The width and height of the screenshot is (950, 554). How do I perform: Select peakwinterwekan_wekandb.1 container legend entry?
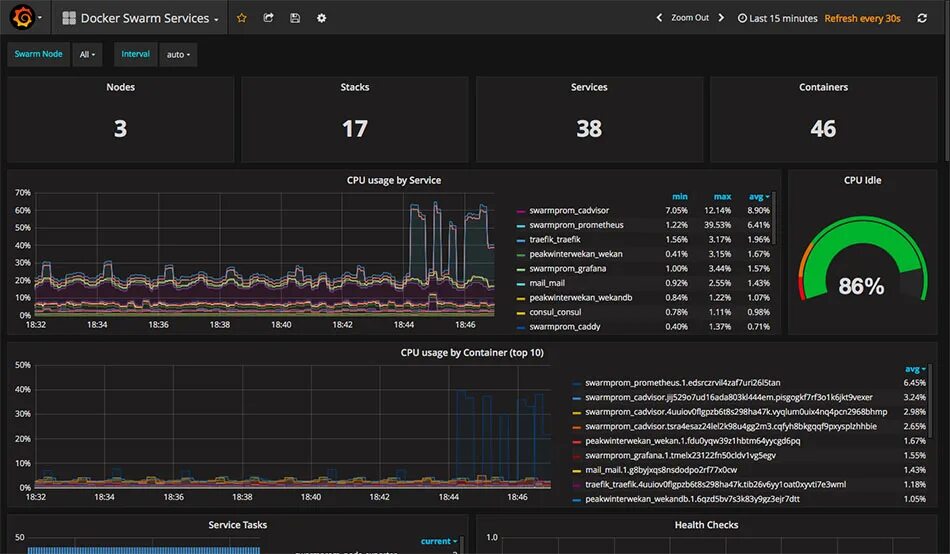[x=693, y=499]
